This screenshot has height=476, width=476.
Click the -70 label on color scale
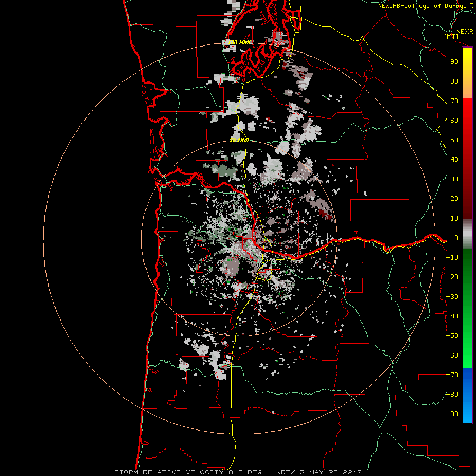click(x=452, y=375)
